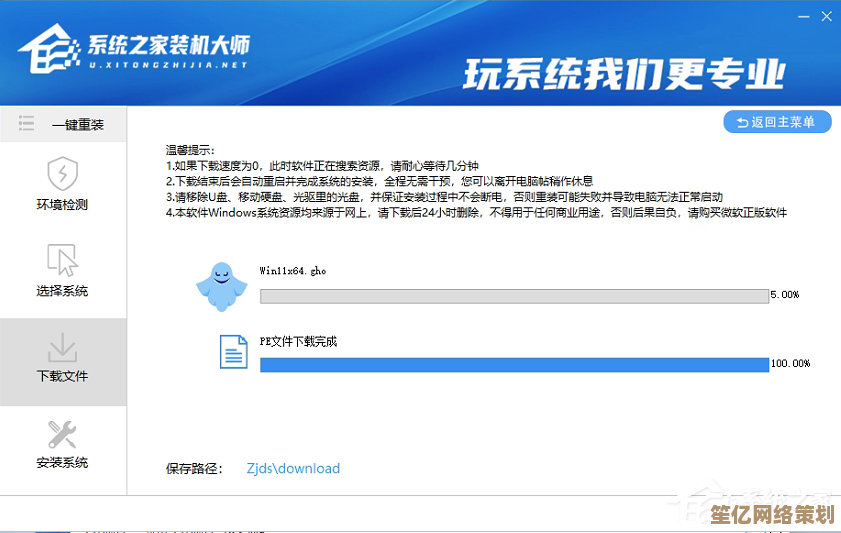Click the 一键重装 header label
The width and height of the screenshot is (841, 533).
click(78, 125)
